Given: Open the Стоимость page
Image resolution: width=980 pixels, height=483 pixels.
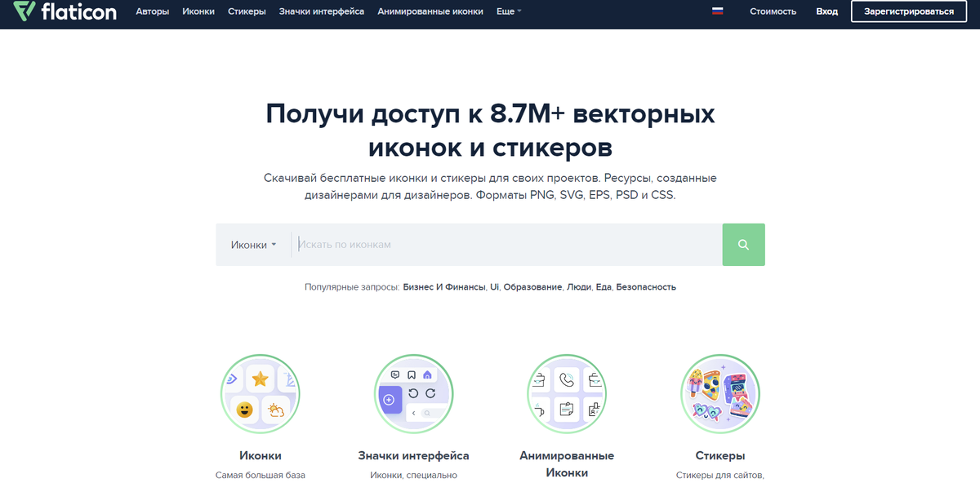Looking at the screenshot, I should (x=773, y=11).
